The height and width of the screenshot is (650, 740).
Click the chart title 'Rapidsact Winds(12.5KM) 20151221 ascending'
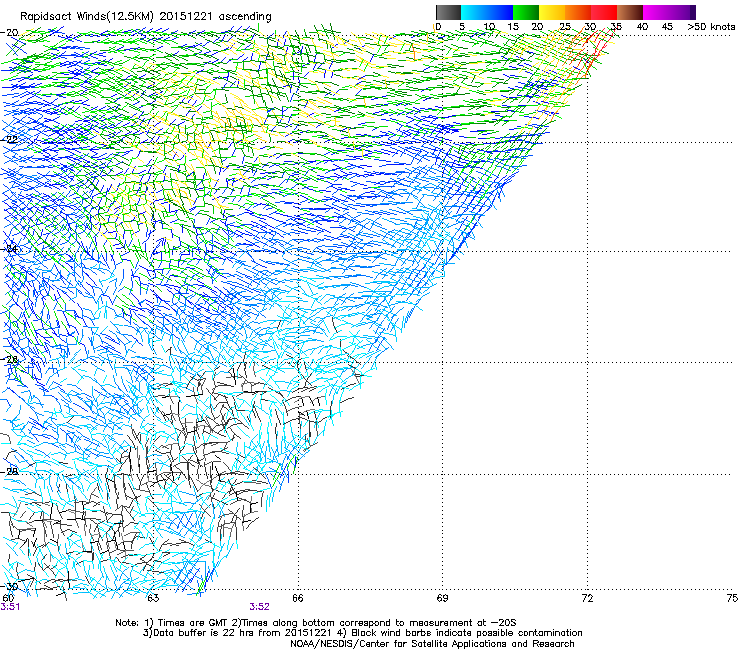(145, 17)
